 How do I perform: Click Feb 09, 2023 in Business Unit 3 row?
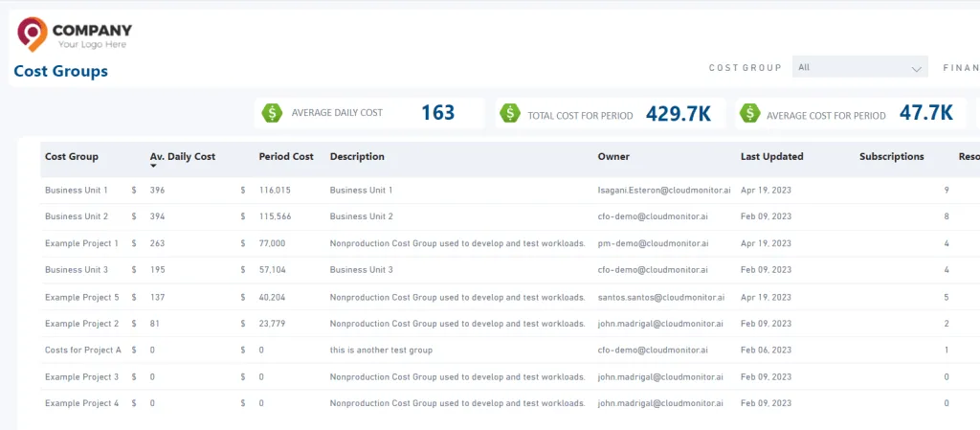tap(767, 270)
